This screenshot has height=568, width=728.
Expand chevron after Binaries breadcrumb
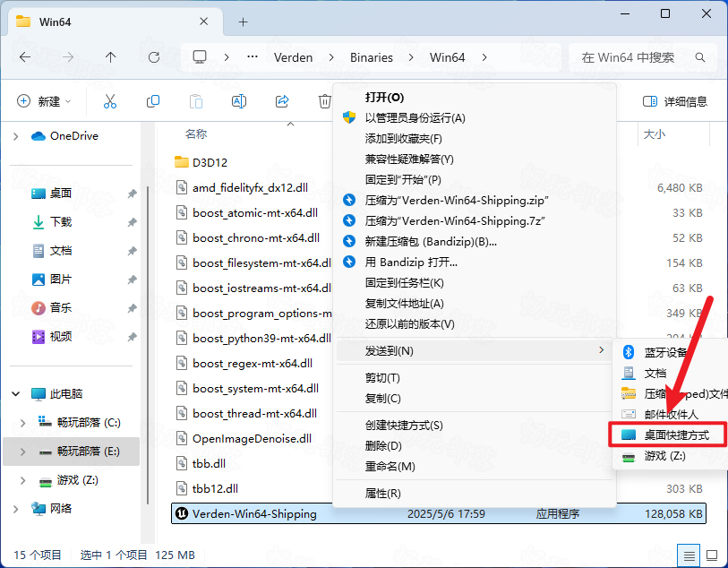[x=411, y=57]
